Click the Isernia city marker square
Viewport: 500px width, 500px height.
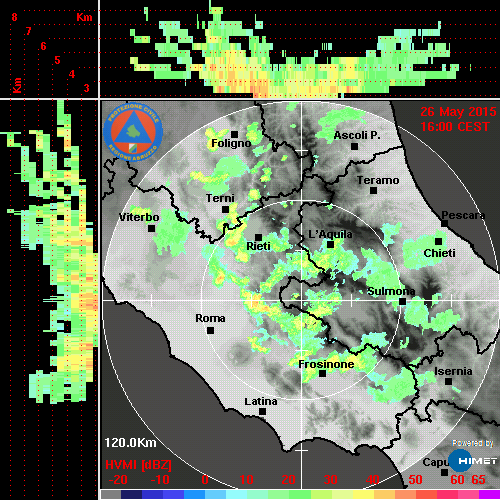coord(449,381)
